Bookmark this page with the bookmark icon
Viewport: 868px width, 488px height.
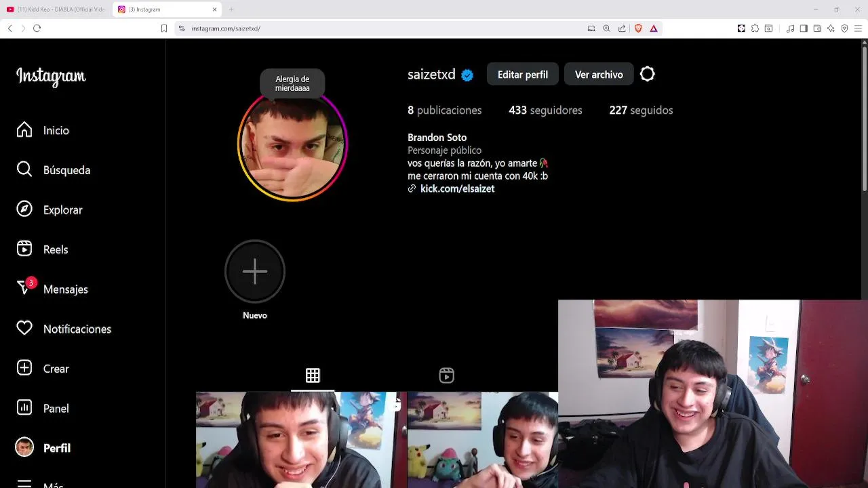coord(164,28)
